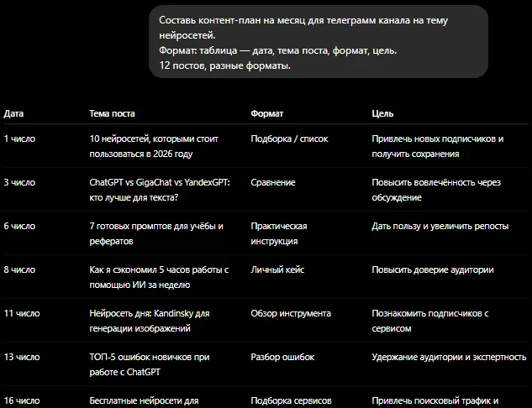Click goal 'Повысить вовлечённость через обсуждение'
The width and height of the screenshot is (532, 408).
coord(436,190)
